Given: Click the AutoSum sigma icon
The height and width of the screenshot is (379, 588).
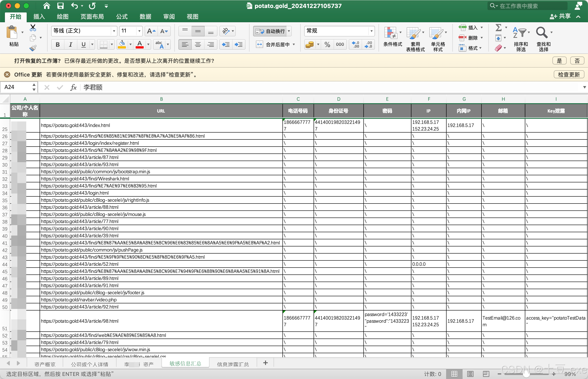Looking at the screenshot, I should pyautogui.click(x=499, y=28).
